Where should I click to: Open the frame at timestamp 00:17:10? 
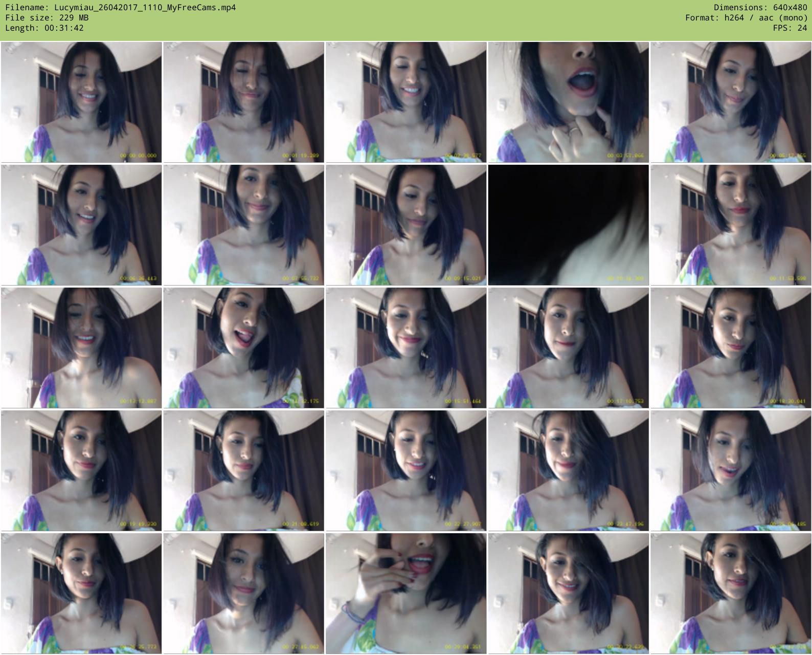(568, 348)
